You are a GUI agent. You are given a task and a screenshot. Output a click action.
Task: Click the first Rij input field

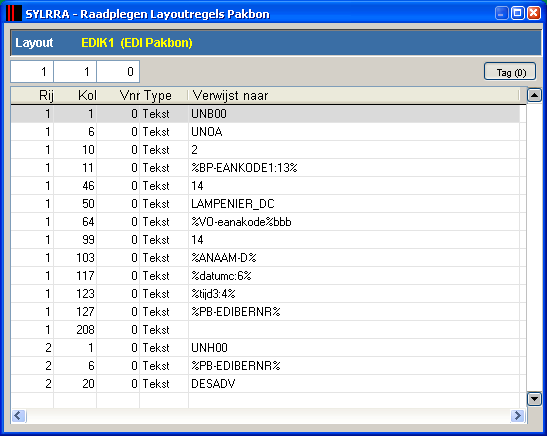(x=32, y=72)
